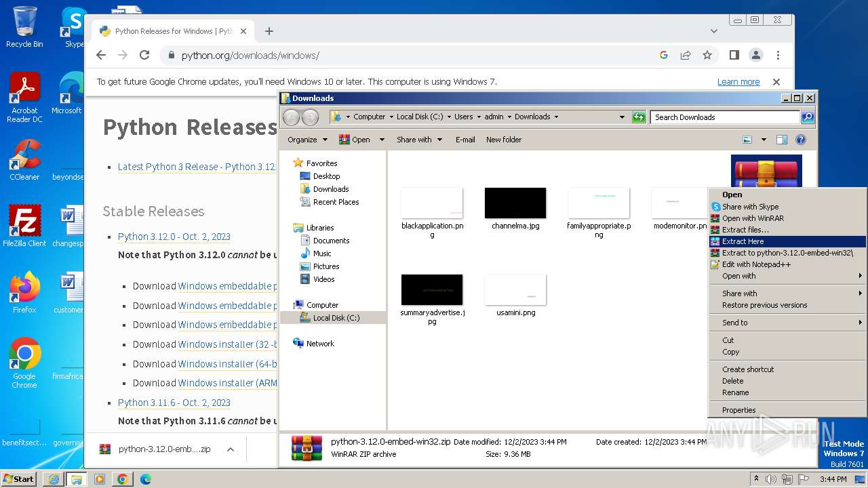Expand Open with submenu

787,276
